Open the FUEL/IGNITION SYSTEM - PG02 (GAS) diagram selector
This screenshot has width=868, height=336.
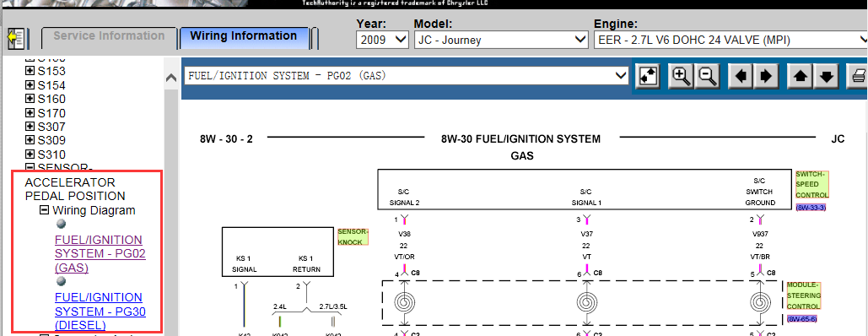click(x=407, y=76)
